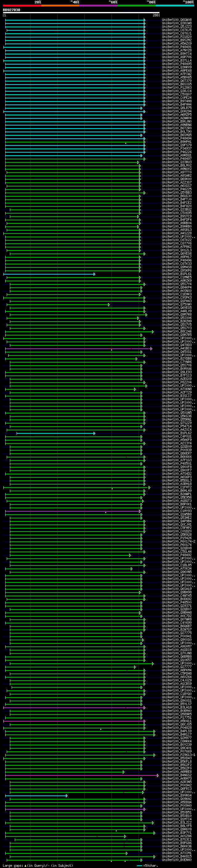Image resolution: width=197 pixels, height=868 pixels.
Task: Click the hit label UniRef100_P48491
Action: [x=177, y=47]
